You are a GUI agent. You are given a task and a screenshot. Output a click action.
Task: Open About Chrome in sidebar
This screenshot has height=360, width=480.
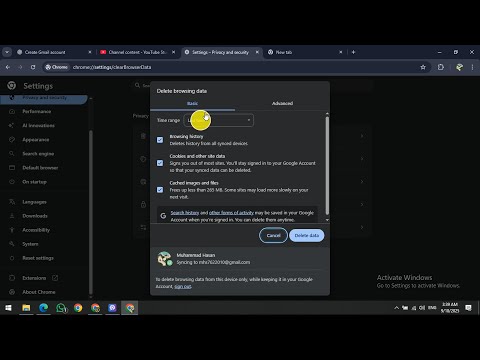[39, 292]
